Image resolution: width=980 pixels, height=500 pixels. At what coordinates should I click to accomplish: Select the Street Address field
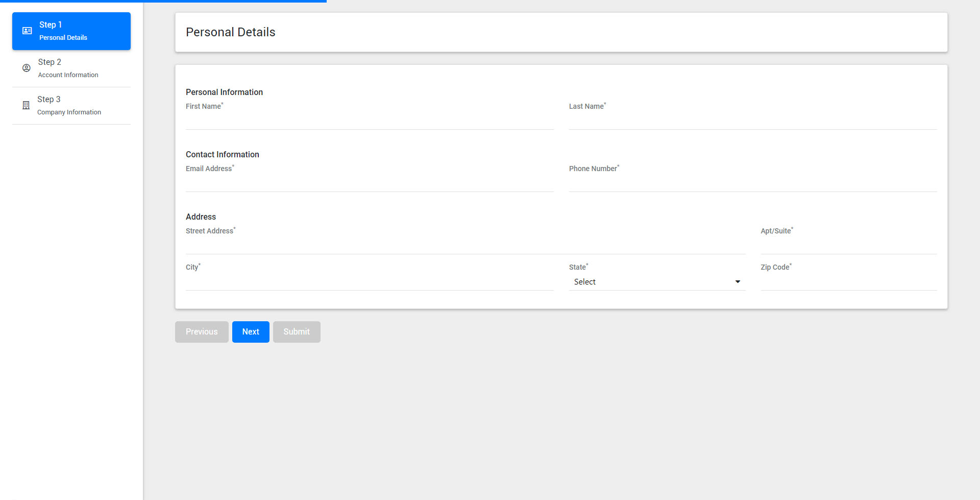pyautogui.click(x=465, y=246)
